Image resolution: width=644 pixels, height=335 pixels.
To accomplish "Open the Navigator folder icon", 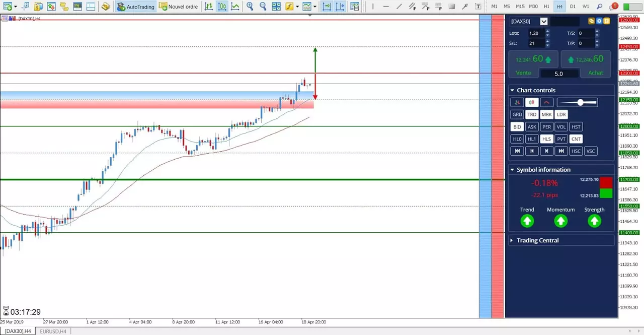I will pyautogui.click(x=64, y=7).
